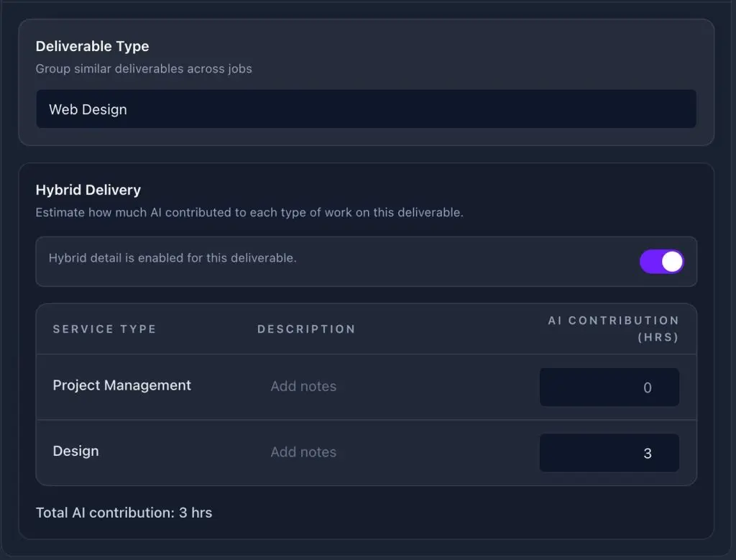Click the Deliverable Type section heading
736x560 pixels.
pyautogui.click(x=92, y=46)
